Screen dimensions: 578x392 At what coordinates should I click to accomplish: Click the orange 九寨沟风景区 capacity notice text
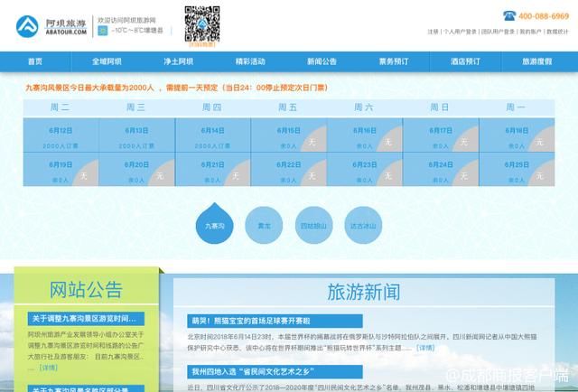pyautogui.click(x=177, y=88)
